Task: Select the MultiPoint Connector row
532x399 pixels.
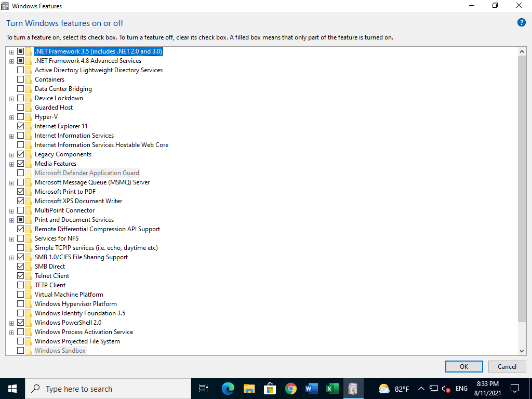Action: 64,210
